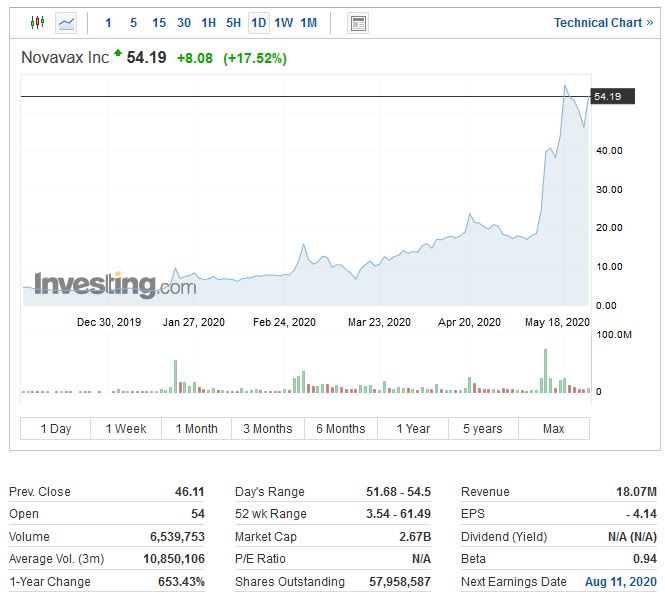Image resolution: width=665 pixels, height=603 pixels.
Task: Click the Feb 24, 2020 axis date
Action: point(284,322)
